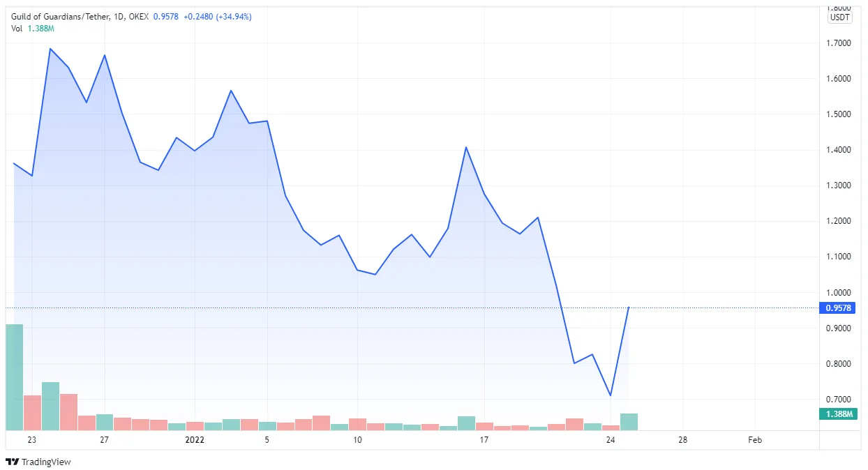This screenshot has width=868, height=470.
Task: Click the TradingView logo icon
Action: (x=12, y=462)
